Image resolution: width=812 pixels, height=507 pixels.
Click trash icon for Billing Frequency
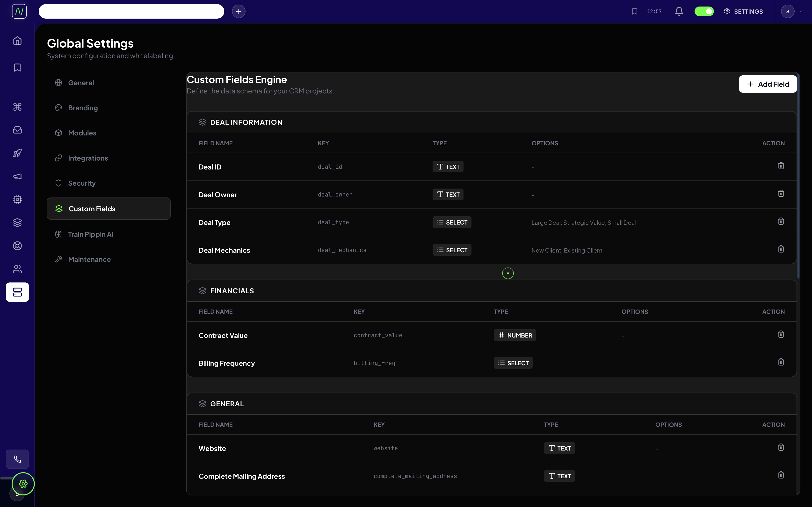781,362
